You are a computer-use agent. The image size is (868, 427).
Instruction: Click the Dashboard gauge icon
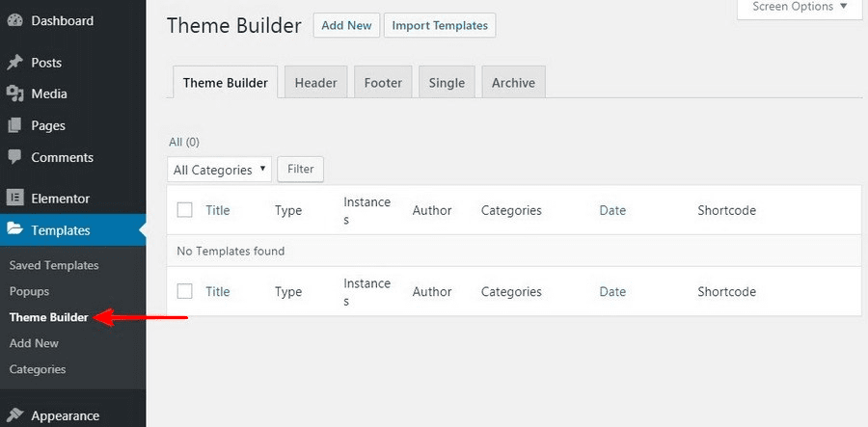tap(14, 21)
